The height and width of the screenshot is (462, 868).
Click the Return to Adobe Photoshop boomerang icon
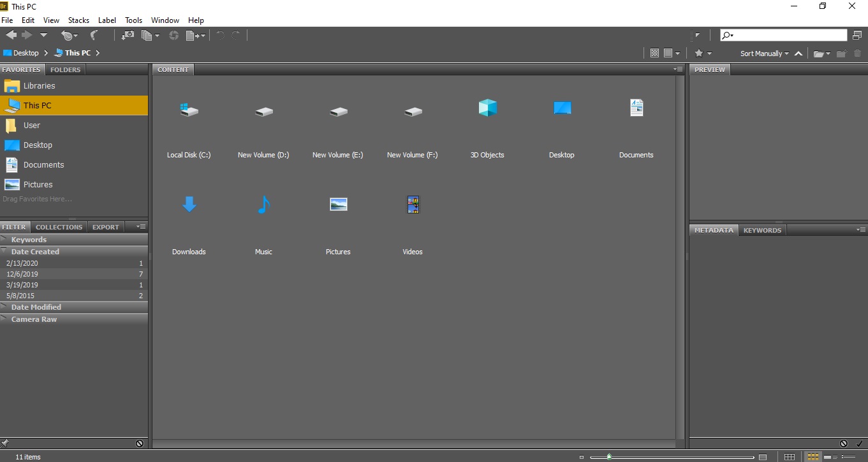click(x=94, y=34)
